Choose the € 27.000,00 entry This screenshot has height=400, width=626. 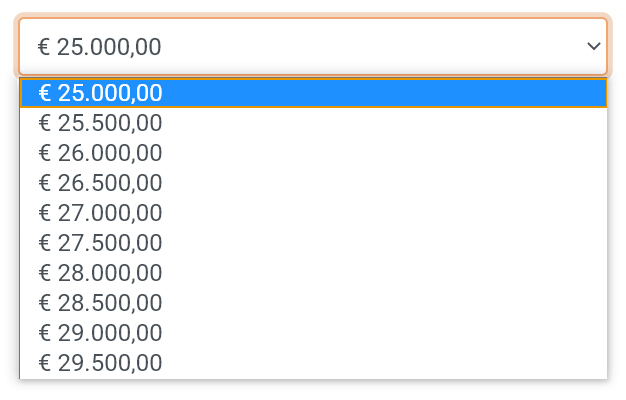pyautogui.click(x=313, y=213)
